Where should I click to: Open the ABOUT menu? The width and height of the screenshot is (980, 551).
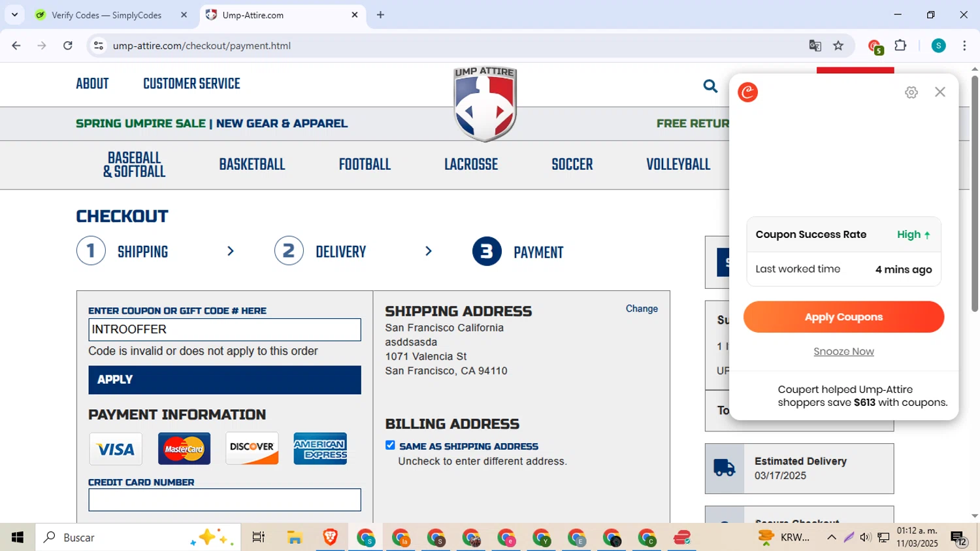tap(92, 84)
